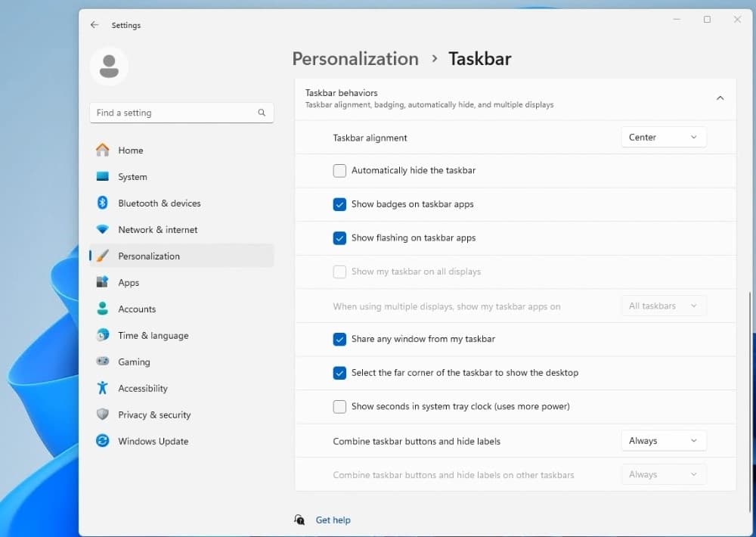The width and height of the screenshot is (756, 537).
Task: Click the Bluetooth & devices icon
Action: [103, 203]
